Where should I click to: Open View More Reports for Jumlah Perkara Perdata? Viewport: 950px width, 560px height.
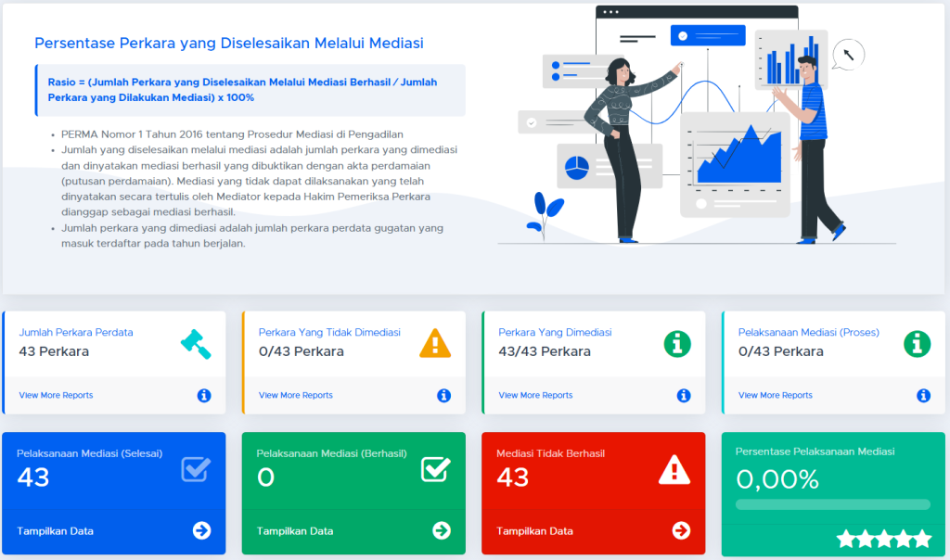coord(56,395)
